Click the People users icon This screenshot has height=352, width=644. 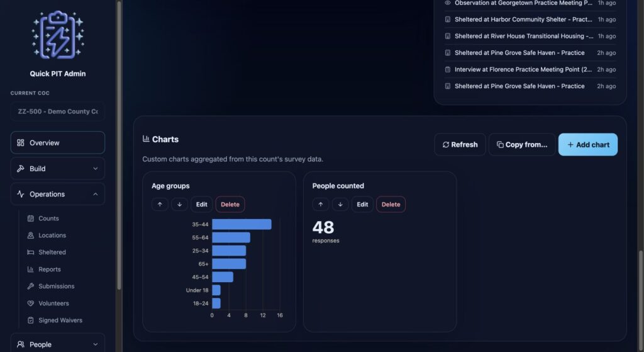click(x=21, y=344)
